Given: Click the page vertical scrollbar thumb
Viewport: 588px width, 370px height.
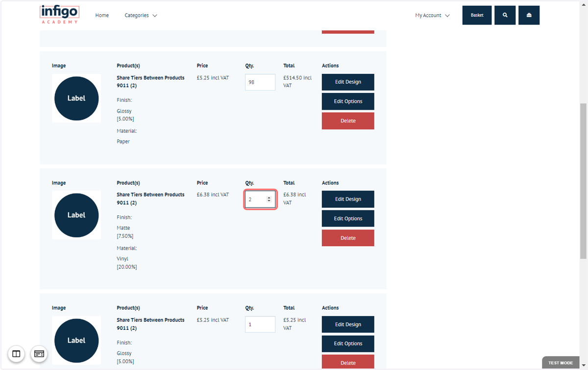Looking at the screenshot, I should [583, 181].
